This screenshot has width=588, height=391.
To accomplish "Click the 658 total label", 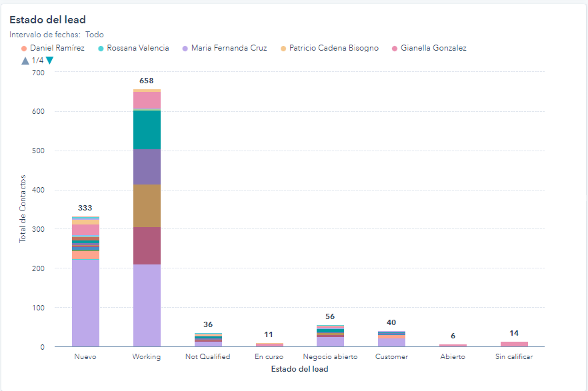I will point(147,81).
